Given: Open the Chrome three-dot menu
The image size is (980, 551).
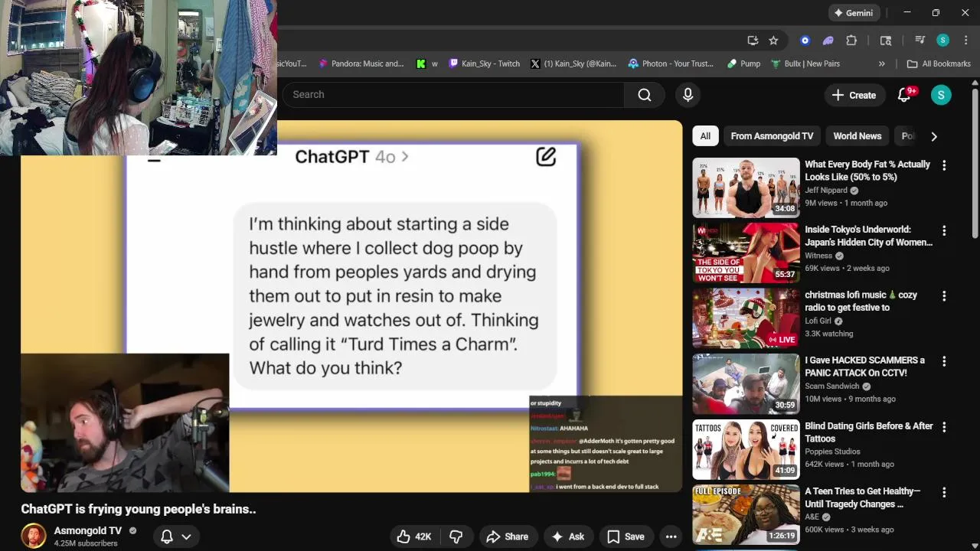Looking at the screenshot, I should pos(965,41).
